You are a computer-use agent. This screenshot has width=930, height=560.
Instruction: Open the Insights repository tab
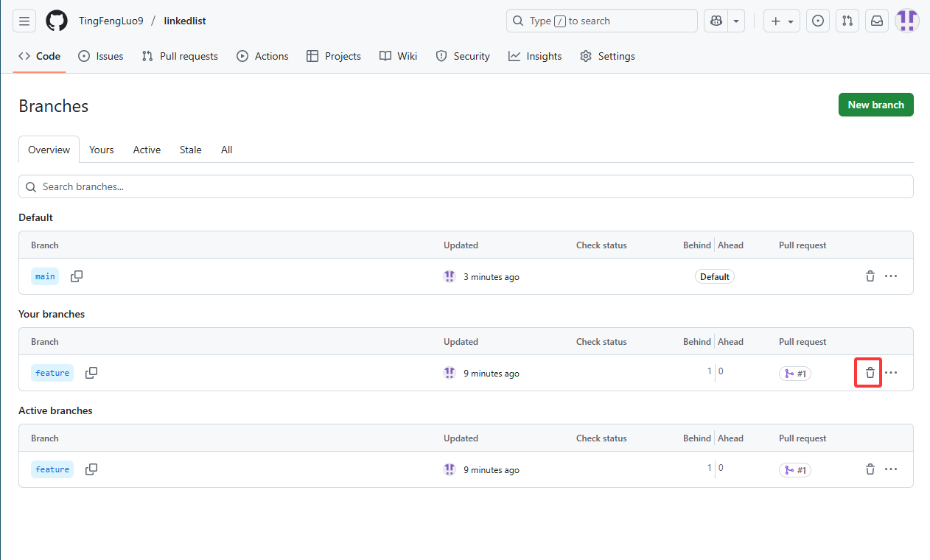point(535,56)
